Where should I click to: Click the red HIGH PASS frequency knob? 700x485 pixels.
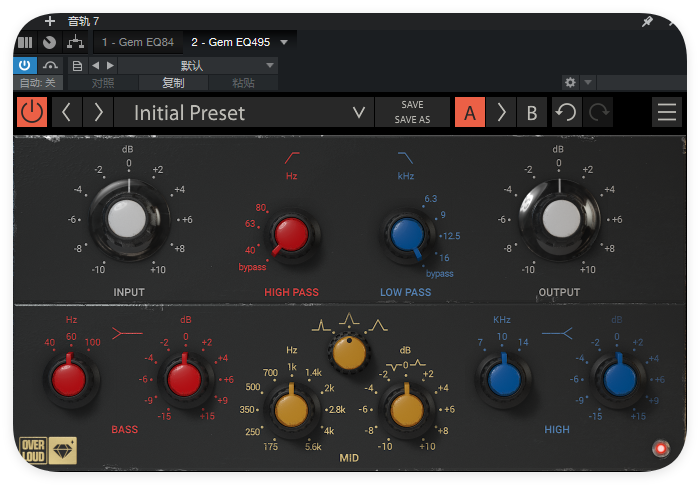(x=291, y=234)
